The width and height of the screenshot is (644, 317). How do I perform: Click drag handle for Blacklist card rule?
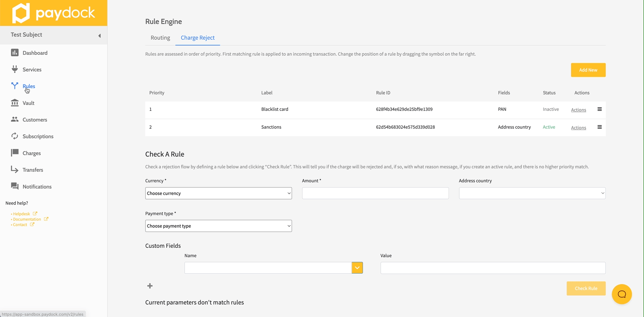[599, 109]
